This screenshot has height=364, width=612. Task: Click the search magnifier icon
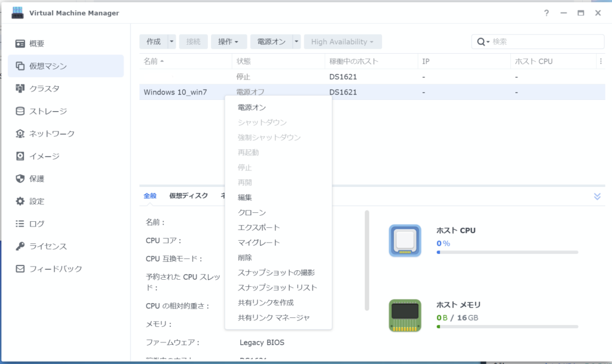482,42
